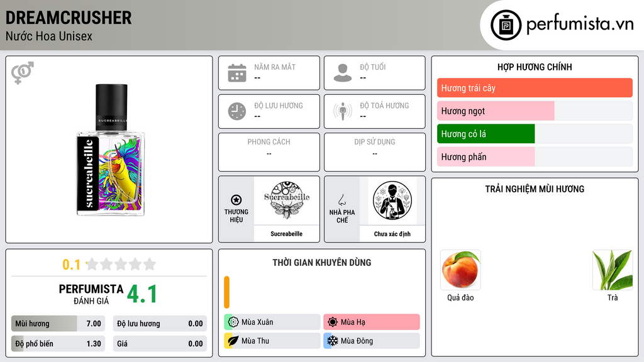Click the Dreamcrusher perfume bottle image
The height and width of the screenshot is (362, 644).
(x=111, y=150)
